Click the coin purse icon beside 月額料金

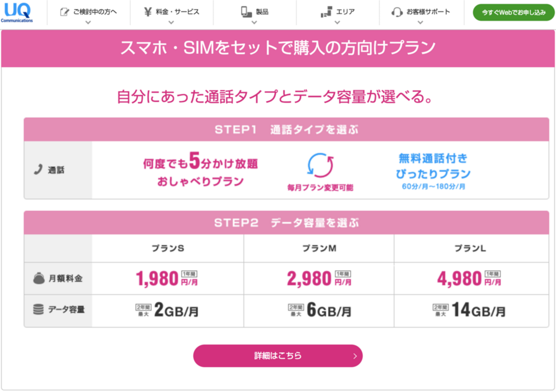pyautogui.click(x=39, y=278)
